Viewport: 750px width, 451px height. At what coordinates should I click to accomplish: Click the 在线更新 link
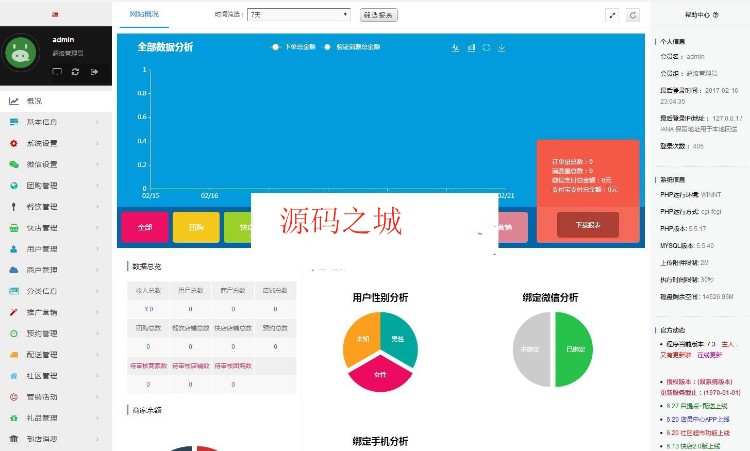click(x=709, y=355)
